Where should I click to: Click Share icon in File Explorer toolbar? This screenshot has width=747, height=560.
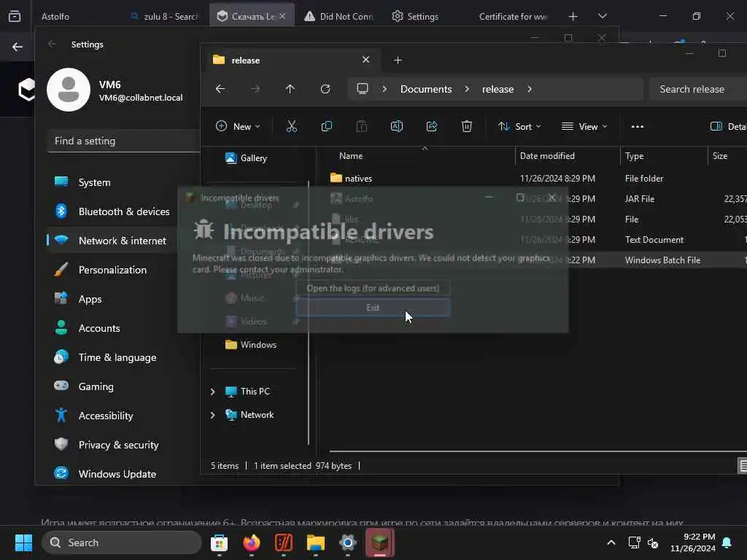pos(432,127)
